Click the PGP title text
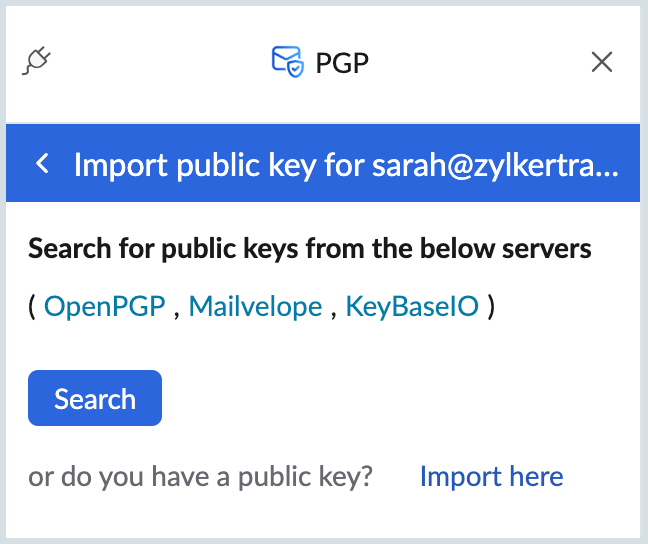The image size is (648, 544). pyautogui.click(x=342, y=63)
